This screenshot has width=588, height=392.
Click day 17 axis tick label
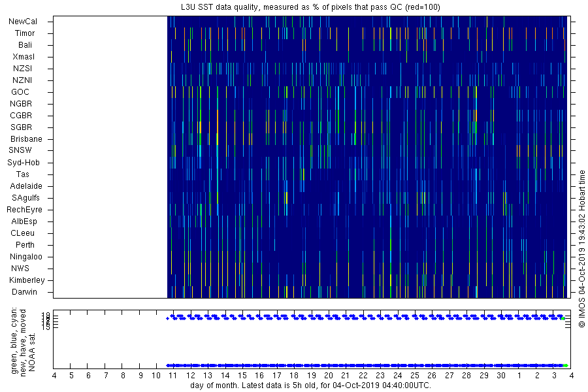277,376
